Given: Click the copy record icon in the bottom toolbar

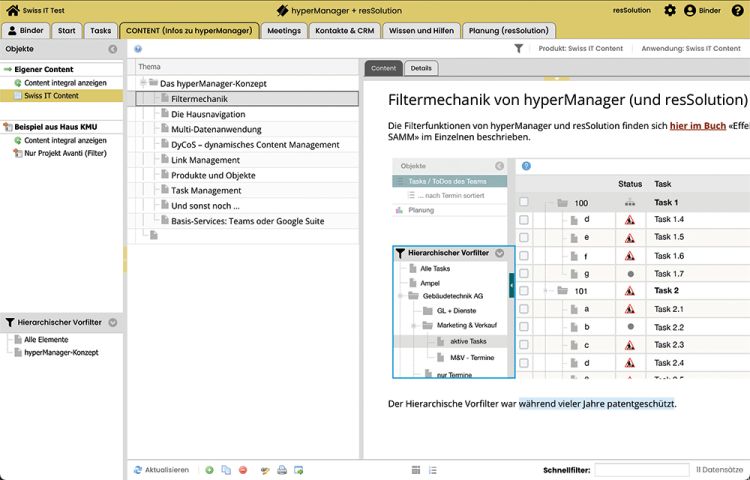Looking at the screenshot, I should coord(226,470).
